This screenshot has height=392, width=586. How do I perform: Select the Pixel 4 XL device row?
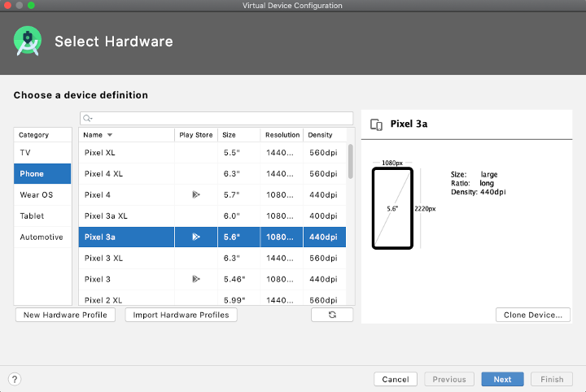pos(212,173)
